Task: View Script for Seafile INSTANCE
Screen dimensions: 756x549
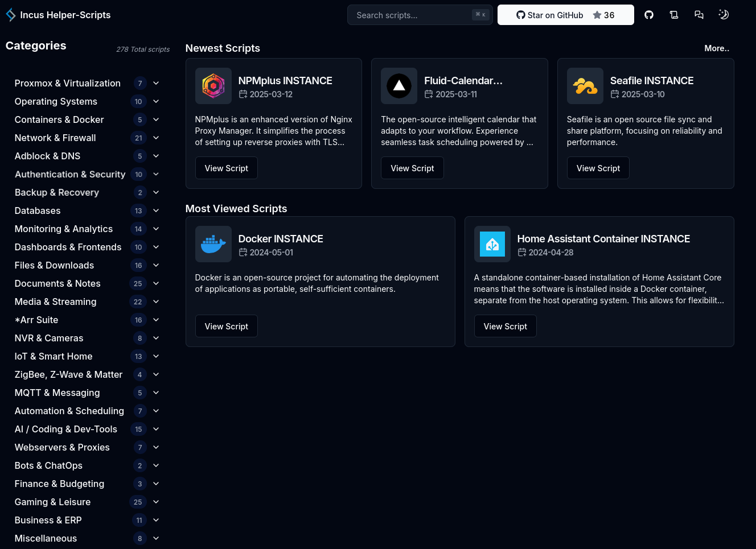Action: 598,168
